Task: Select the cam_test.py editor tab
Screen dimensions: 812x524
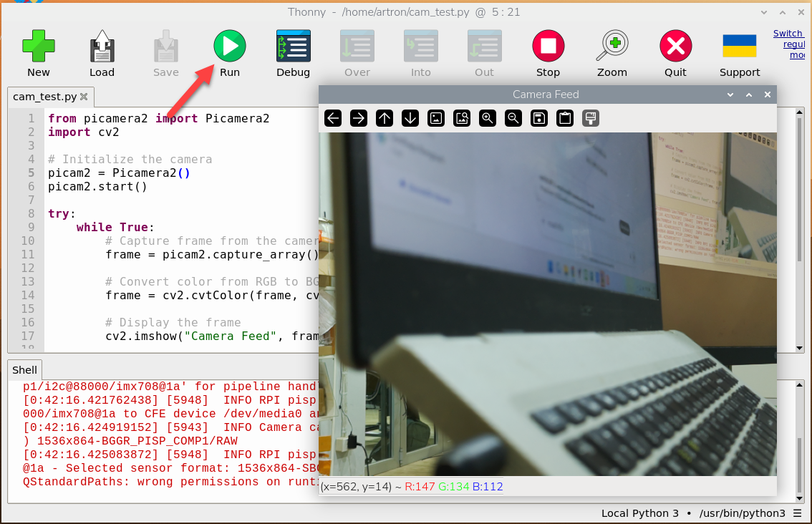Action: [44, 97]
